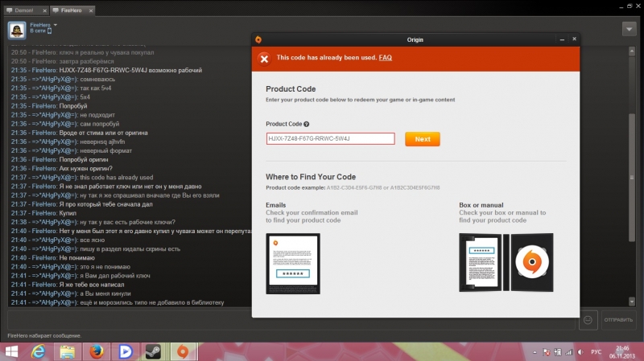Screen dimensions: 644x361
Task: Click chat message 'this code has already used'
Action: point(116,177)
